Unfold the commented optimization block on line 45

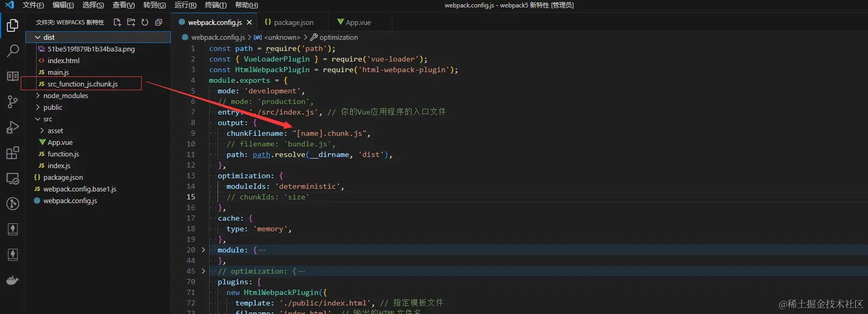click(203, 271)
